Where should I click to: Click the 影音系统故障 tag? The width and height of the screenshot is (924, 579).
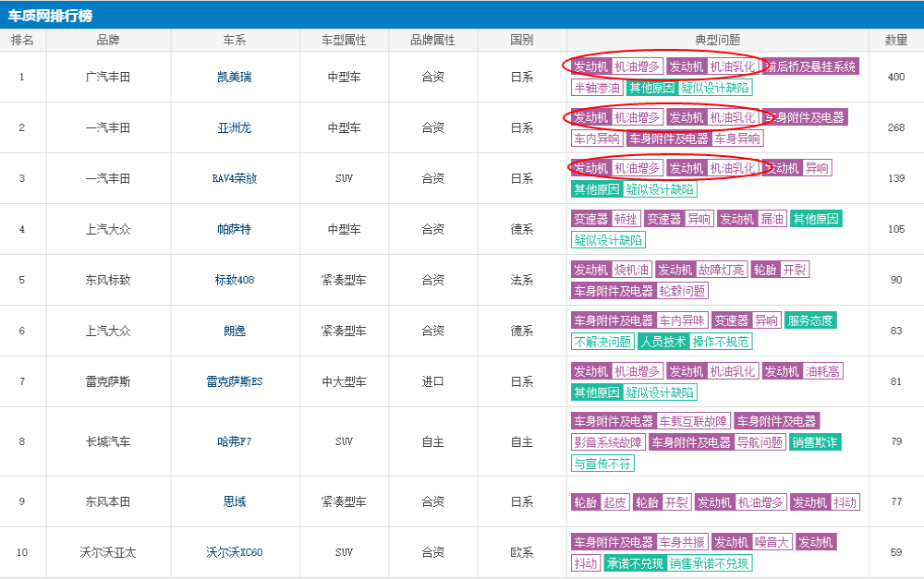pos(608,442)
